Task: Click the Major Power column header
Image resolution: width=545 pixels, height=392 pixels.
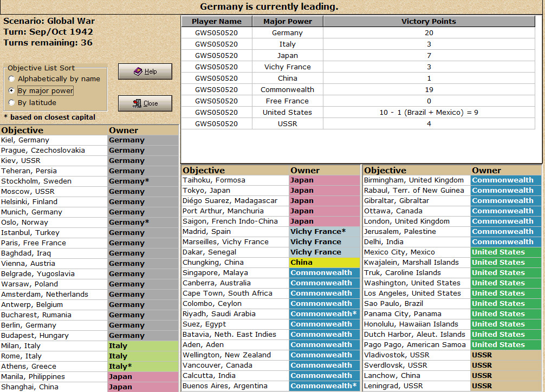Action: [x=288, y=22]
